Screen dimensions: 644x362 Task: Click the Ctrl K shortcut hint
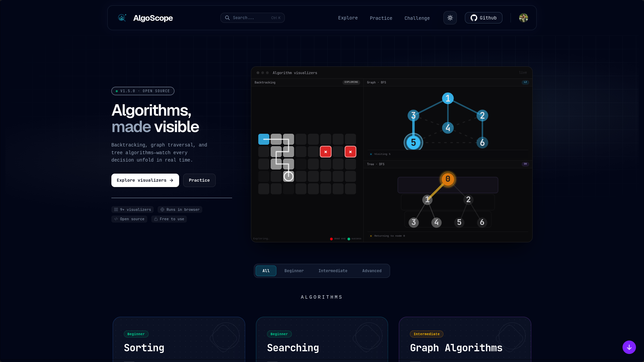[x=276, y=18]
